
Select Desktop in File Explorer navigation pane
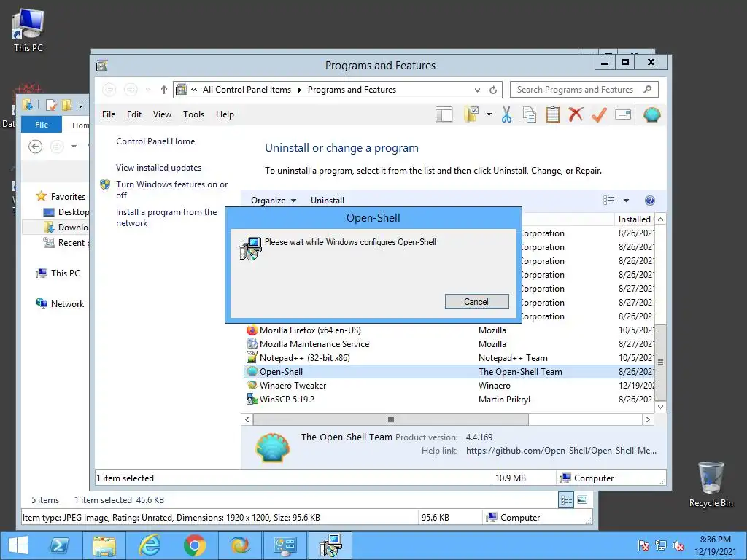coord(66,212)
